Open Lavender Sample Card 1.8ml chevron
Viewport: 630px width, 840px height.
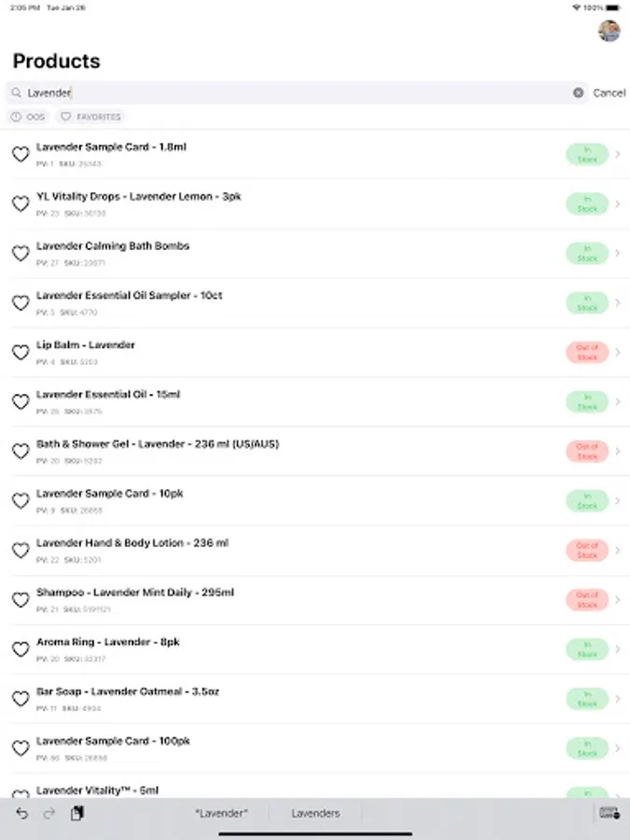618,154
